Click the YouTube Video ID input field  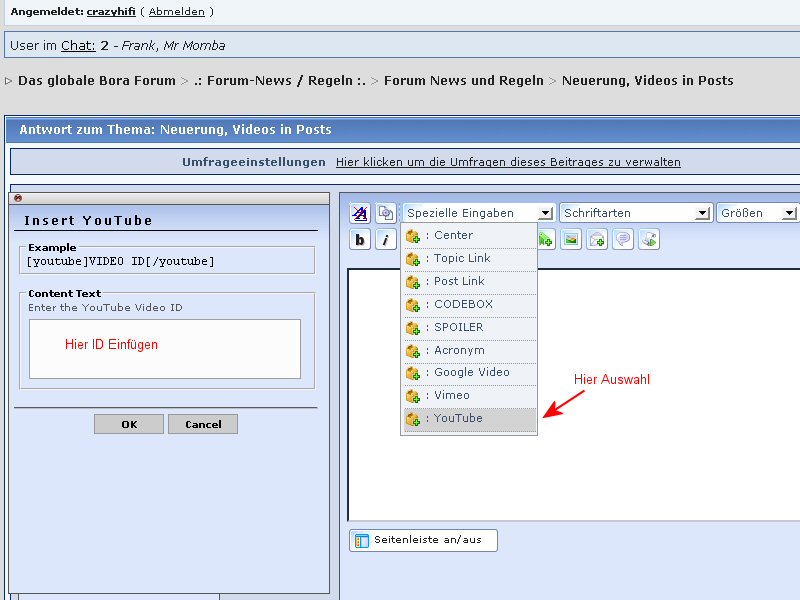click(165, 349)
